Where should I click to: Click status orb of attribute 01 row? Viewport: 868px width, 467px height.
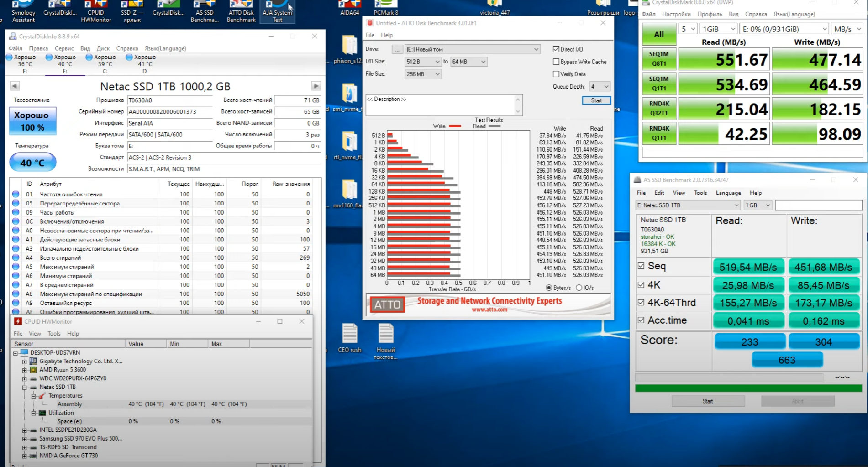(x=16, y=194)
